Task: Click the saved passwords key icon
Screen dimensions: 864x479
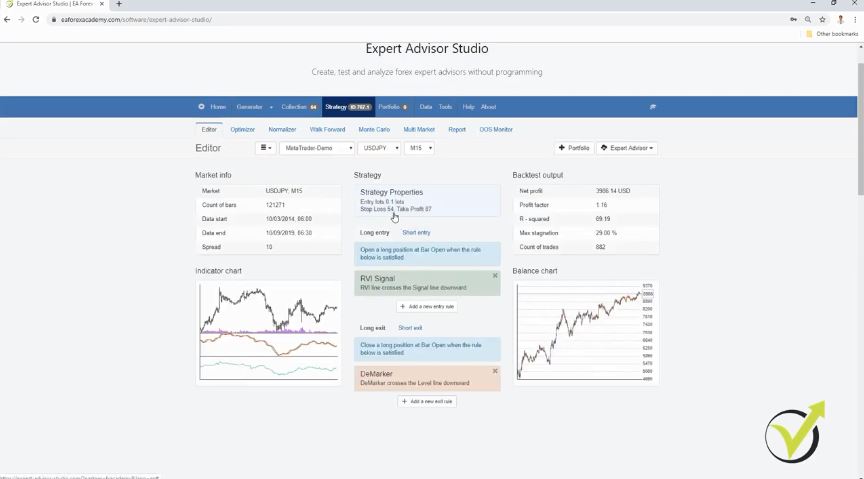Action: pyautogui.click(x=793, y=19)
